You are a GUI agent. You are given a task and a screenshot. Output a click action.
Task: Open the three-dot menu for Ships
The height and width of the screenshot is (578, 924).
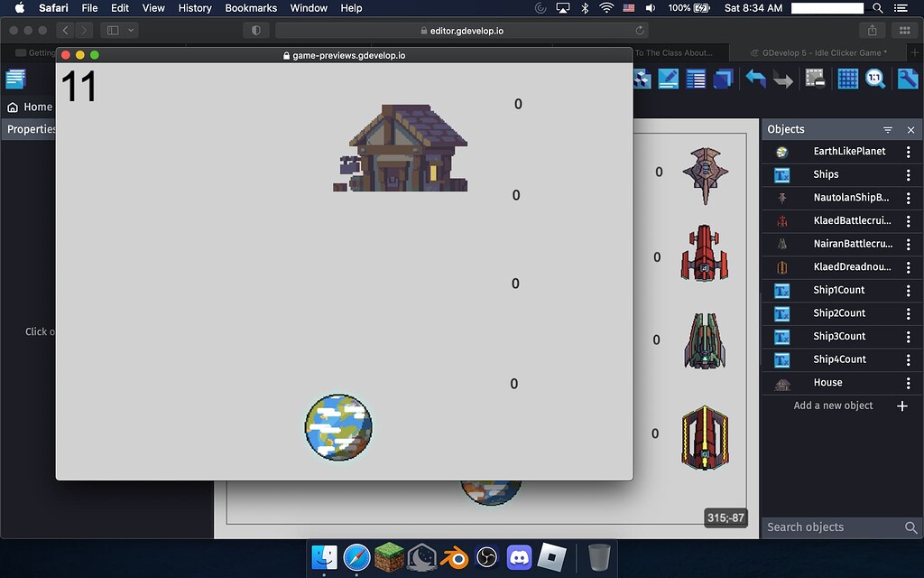(908, 174)
